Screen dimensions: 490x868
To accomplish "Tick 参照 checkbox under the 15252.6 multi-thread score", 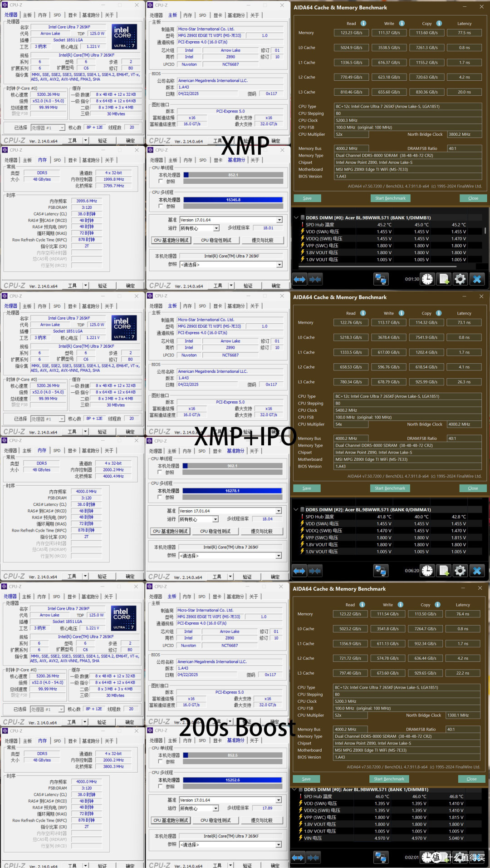I will pyautogui.click(x=160, y=786).
